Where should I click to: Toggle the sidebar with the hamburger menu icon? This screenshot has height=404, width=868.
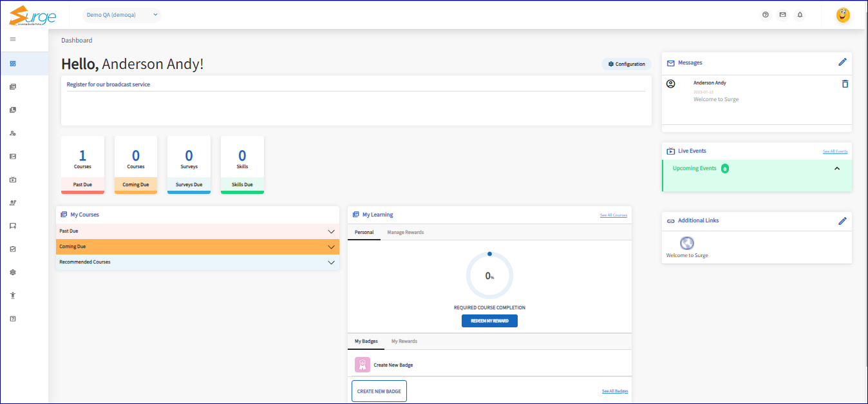click(12, 39)
